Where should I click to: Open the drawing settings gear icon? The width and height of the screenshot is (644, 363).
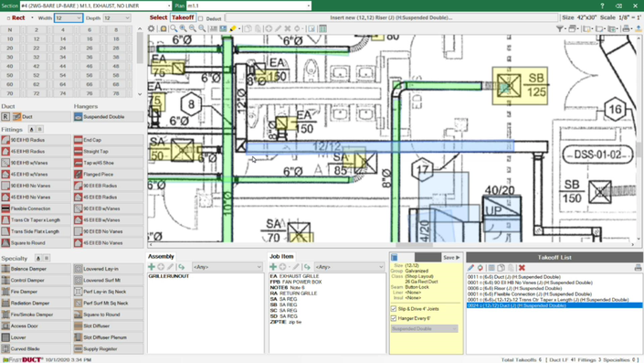click(x=152, y=28)
